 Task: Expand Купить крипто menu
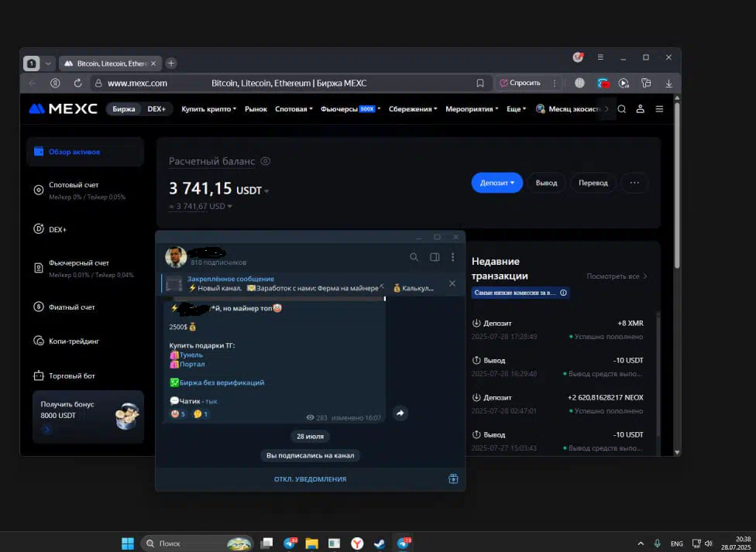pyautogui.click(x=209, y=109)
